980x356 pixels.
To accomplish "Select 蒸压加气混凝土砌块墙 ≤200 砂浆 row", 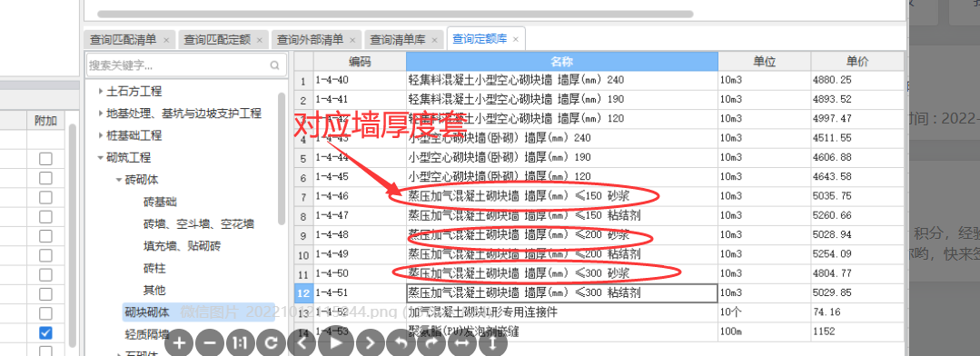I will (562, 235).
